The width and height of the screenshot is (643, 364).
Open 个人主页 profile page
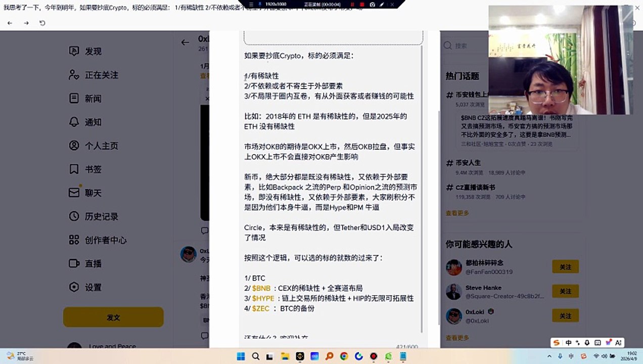(x=94, y=146)
